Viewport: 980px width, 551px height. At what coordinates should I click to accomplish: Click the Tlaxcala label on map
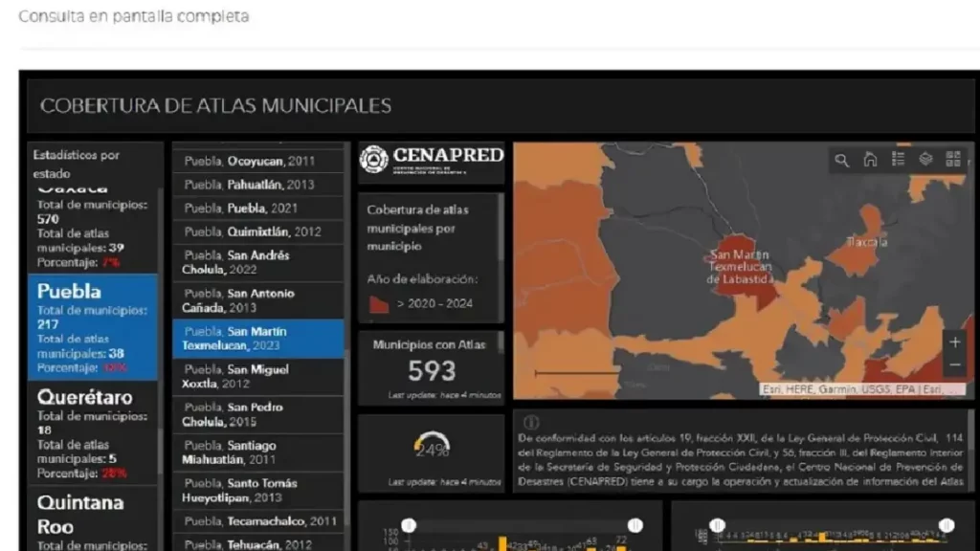[867, 242]
